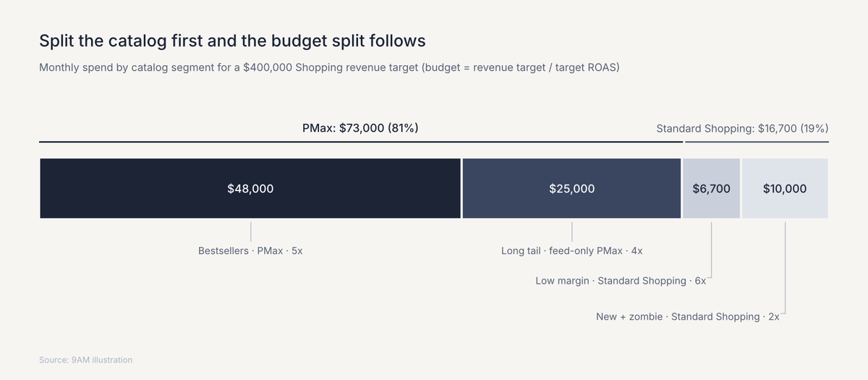868x380 pixels.
Task: Click the 'Low margin · Standard Shopping · 6x' label
Action: [621, 281]
